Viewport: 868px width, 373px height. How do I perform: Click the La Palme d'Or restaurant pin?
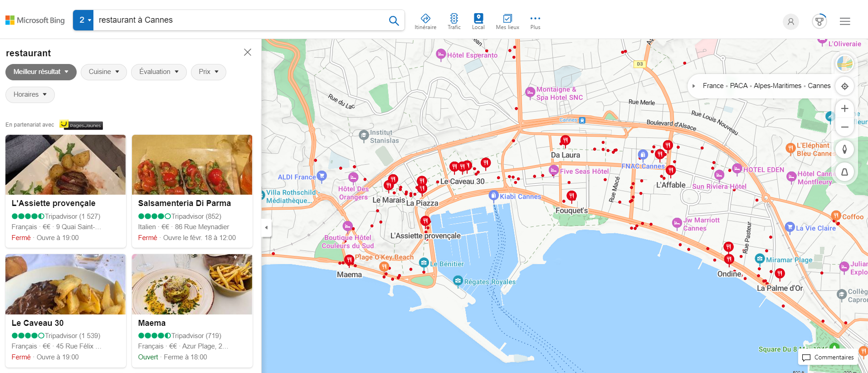[x=780, y=274]
